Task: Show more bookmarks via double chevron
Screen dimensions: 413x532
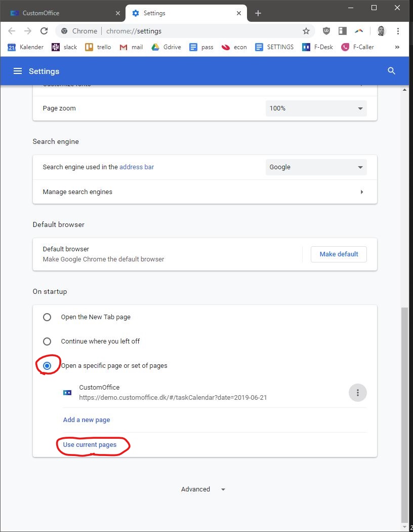Action: click(397, 47)
